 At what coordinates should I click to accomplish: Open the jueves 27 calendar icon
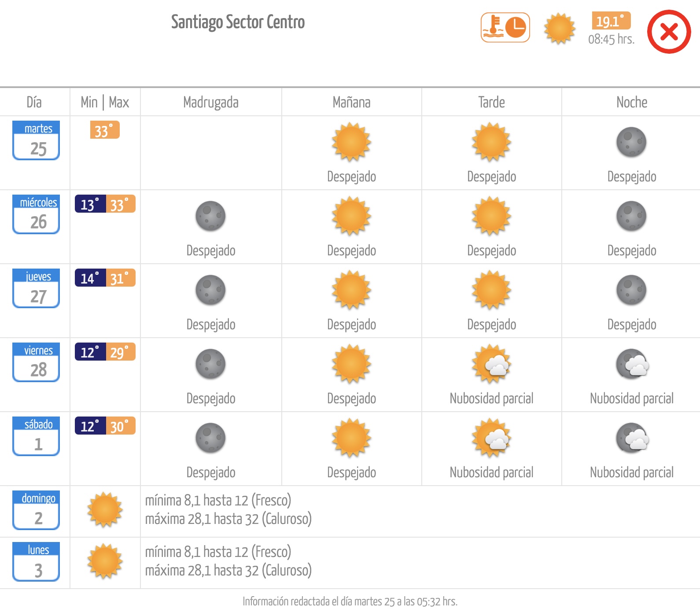coord(36,288)
